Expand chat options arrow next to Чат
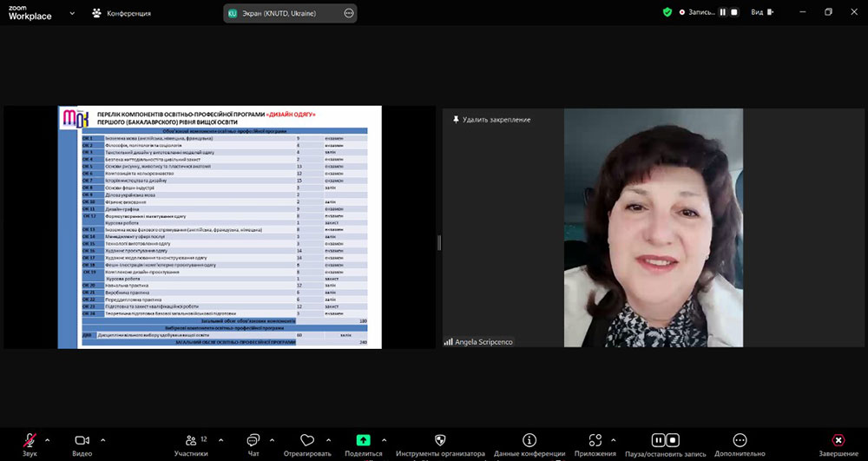This screenshot has height=461, width=868. click(272, 440)
